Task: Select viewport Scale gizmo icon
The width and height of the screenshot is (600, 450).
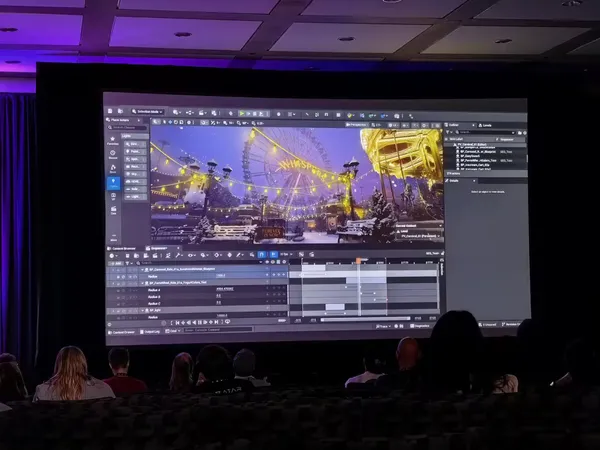Action: tap(181, 122)
